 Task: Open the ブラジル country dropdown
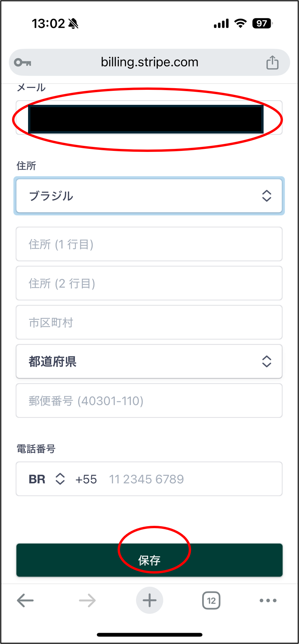click(x=149, y=196)
